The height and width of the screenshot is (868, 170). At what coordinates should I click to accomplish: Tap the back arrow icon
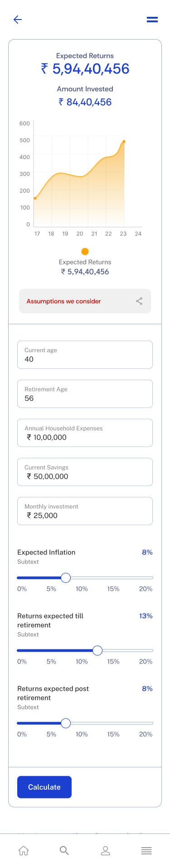18,20
